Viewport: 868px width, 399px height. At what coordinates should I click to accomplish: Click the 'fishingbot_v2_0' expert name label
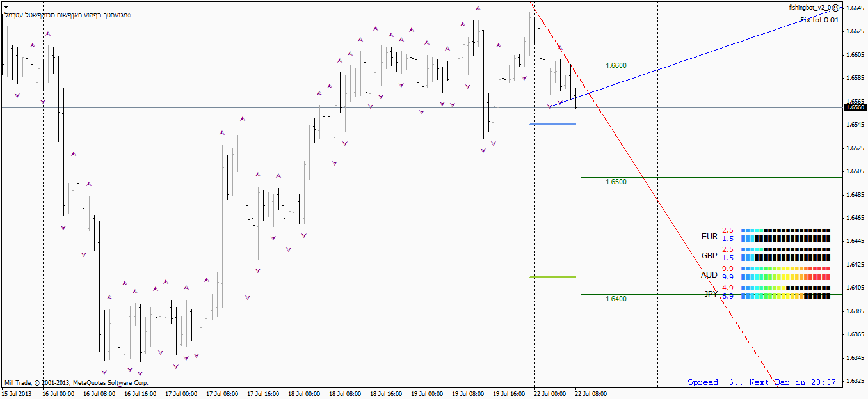(810, 8)
